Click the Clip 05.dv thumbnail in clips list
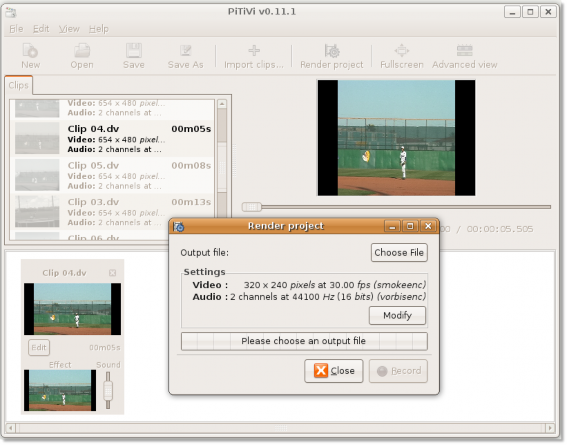Image resolution: width=567 pixels, height=445 pixels. click(x=37, y=175)
